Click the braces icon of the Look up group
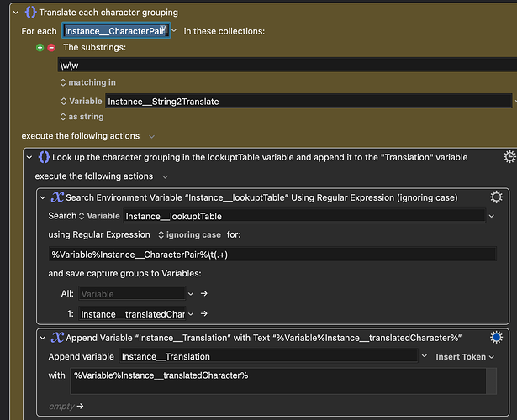Screen dimensions: 517x420 tap(45, 157)
